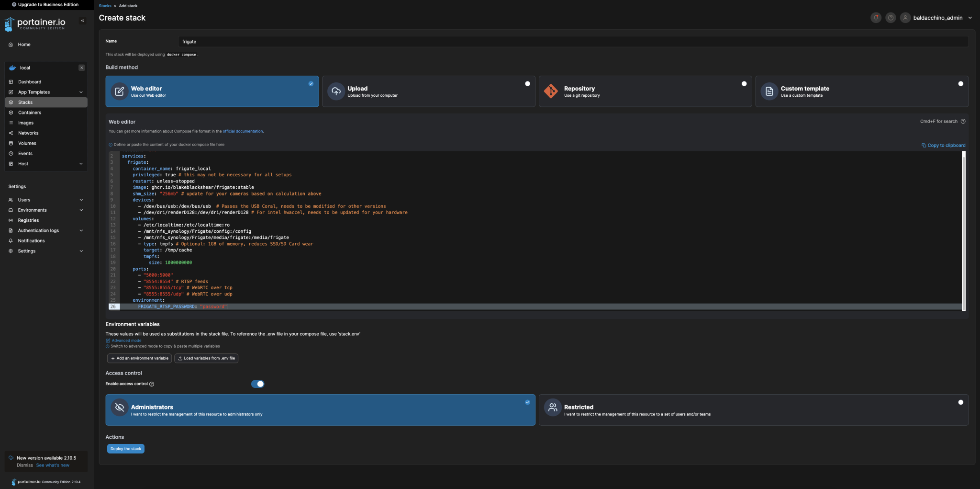The image size is (980, 489).
Task: Open the Networks sidebar icon
Action: 11,133
